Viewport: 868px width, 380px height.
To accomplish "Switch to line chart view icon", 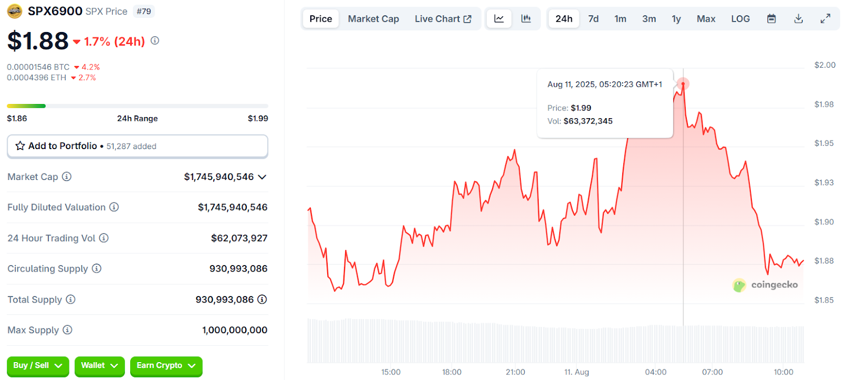I will (499, 19).
